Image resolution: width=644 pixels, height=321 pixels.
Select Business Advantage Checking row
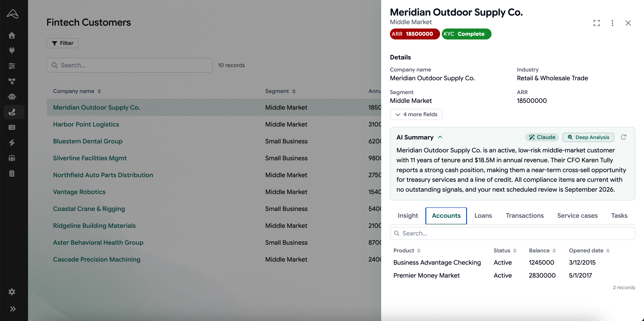pos(512,263)
